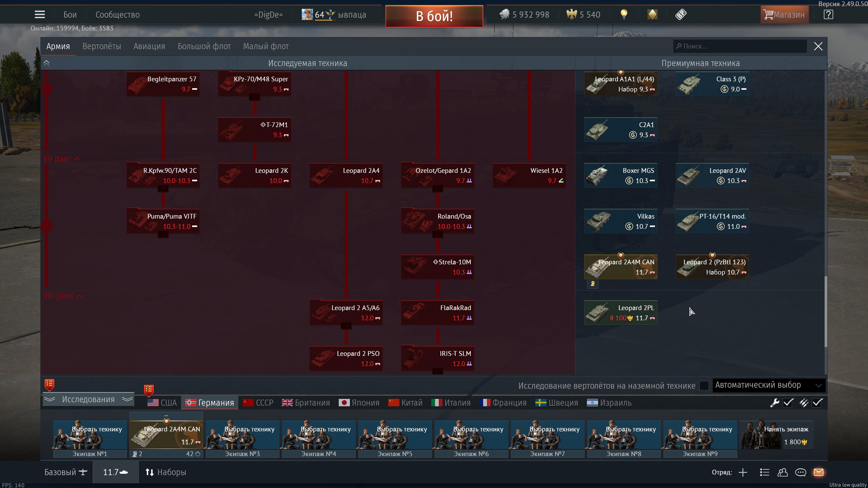Expand the Наборы presets menu

pos(166,472)
